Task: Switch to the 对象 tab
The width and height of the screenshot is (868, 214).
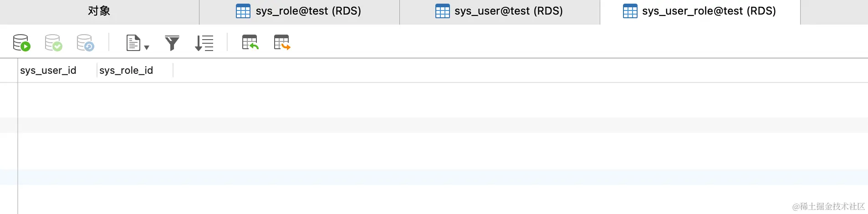Action: (99, 11)
